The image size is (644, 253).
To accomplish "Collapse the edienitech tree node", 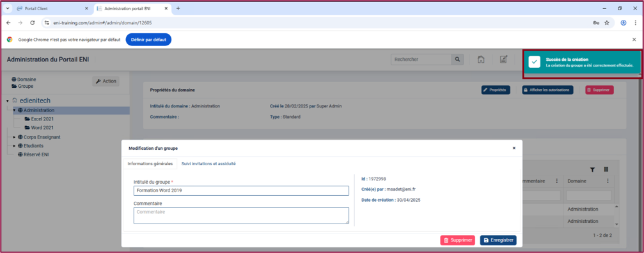I will 8,101.
